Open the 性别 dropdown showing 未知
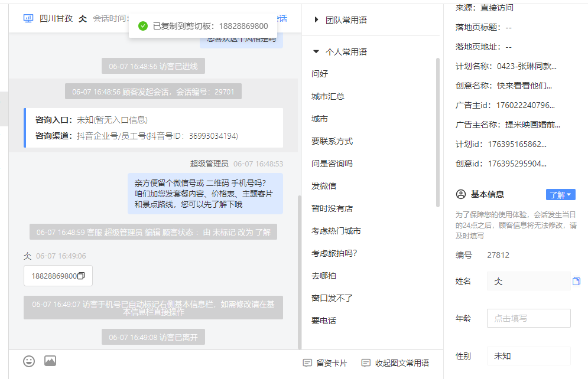The height and width of the screenshot is (379, 588). pyautogui.click(x=529, y=356)
